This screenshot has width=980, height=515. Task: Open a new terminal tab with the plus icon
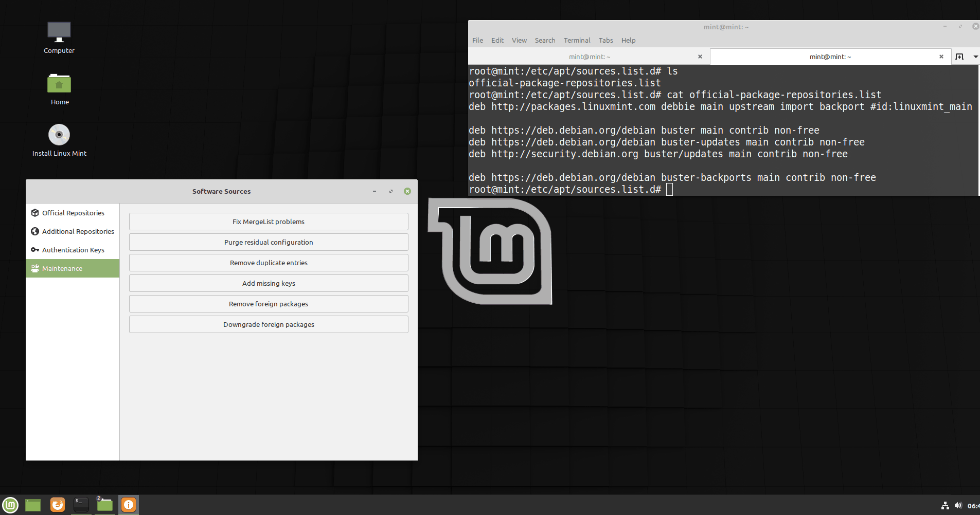(960, 57)
